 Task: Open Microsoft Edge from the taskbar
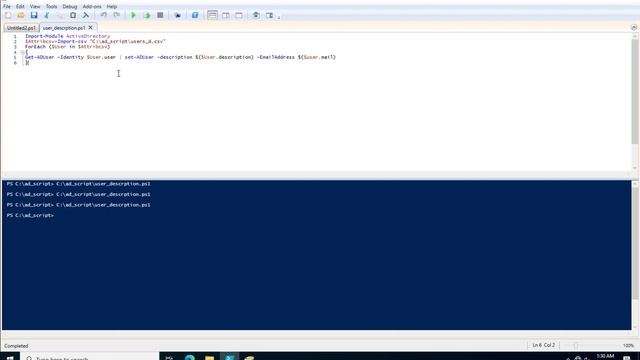click(190, 358)
